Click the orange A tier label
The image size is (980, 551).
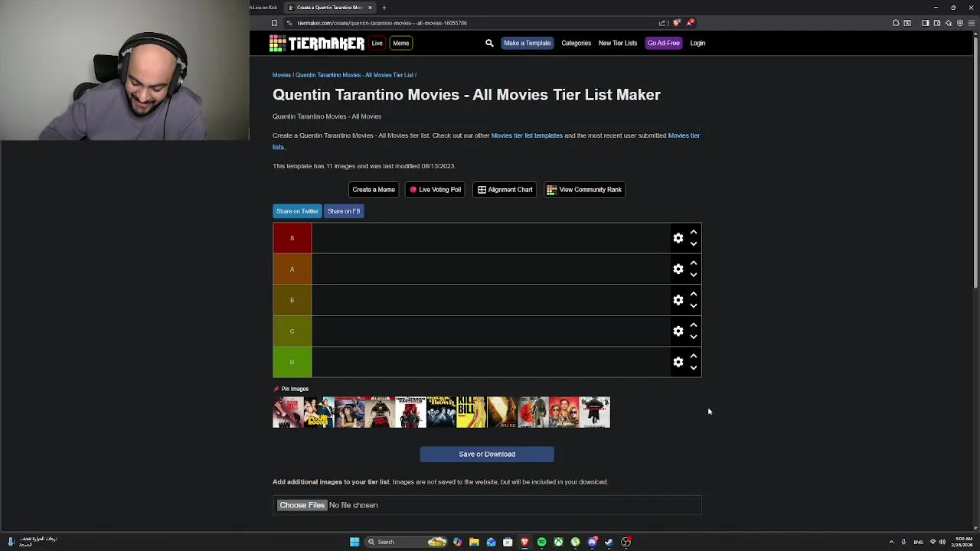292,269
